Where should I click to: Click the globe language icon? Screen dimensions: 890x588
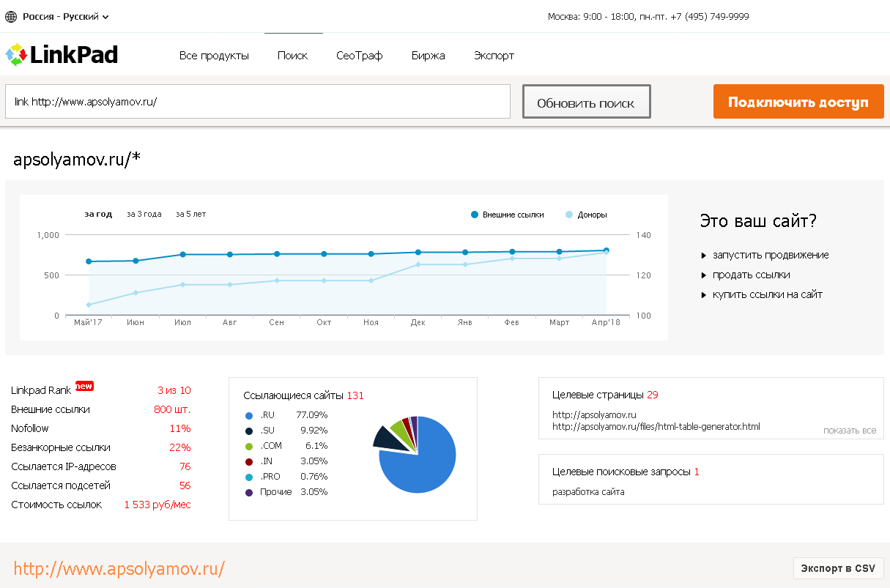[11, 16]
